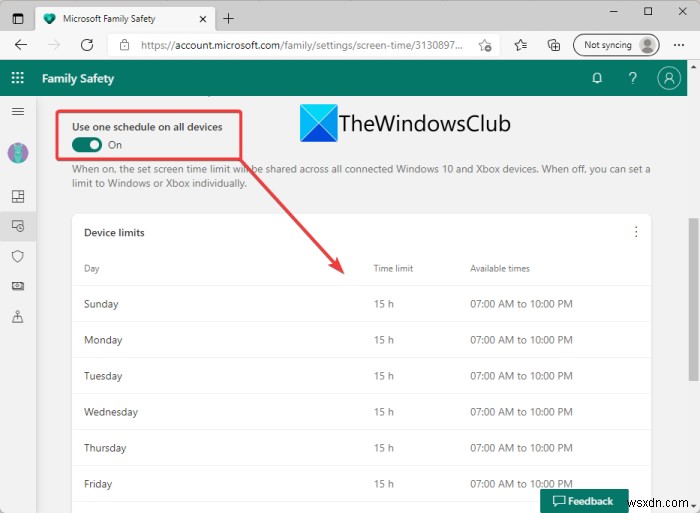The image size is (700, 513).
Task: Click the scroll up arrow of the page
Action: tap(693, 67)
